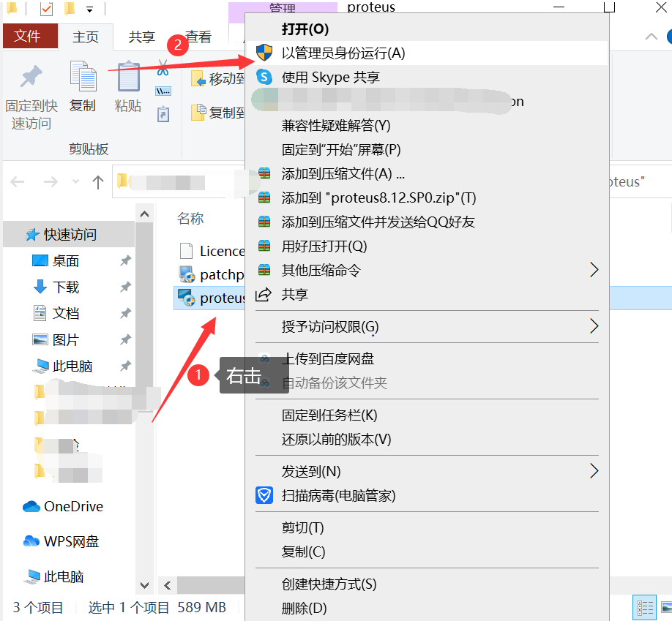Open WPS网盘 in navigation pane
The height and width of the screenshot is (621, 672).
click(61, 541)
